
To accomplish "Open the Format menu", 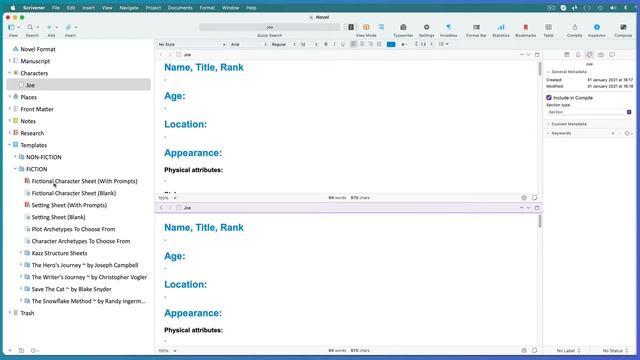I will tap(207, 8).
